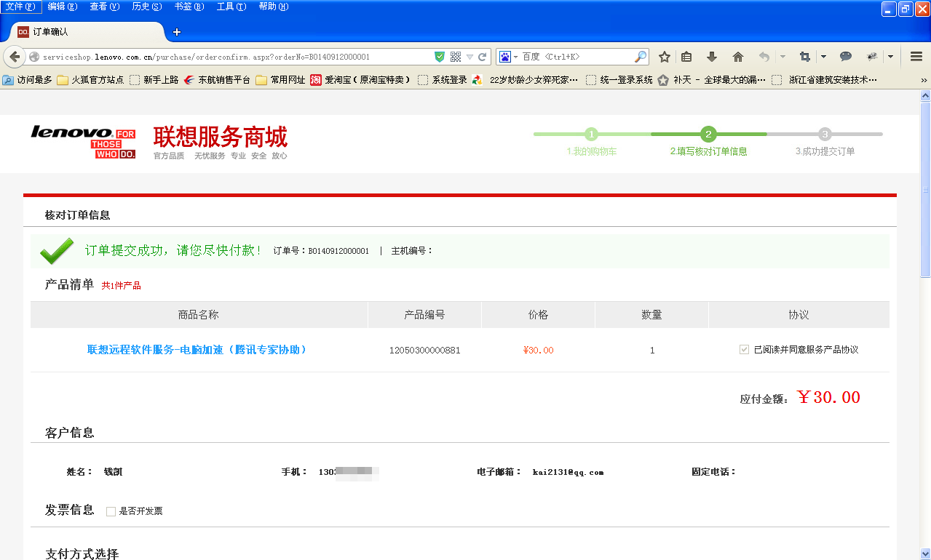Open the 系统登录 bookmark

coord(442,80)
